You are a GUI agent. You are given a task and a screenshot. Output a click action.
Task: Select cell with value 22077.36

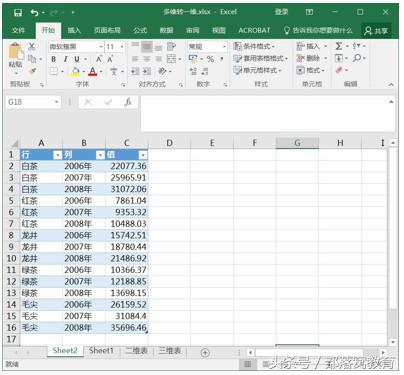tap(127, 166)
